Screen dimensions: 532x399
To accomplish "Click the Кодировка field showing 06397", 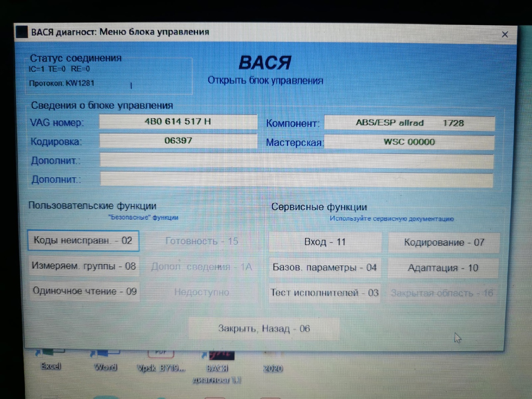I will [178, 140].
